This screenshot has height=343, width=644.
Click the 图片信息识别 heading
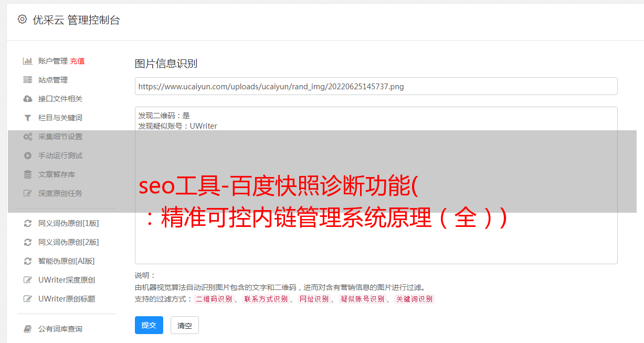point(166,64)
